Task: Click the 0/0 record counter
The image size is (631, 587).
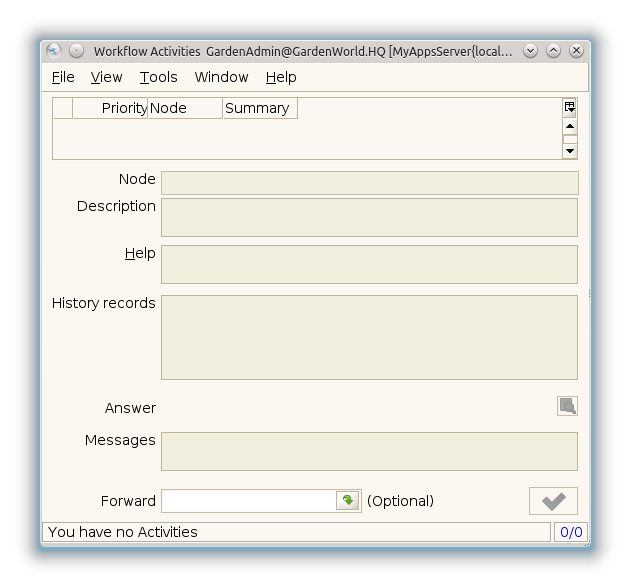Action: point(570,532)
